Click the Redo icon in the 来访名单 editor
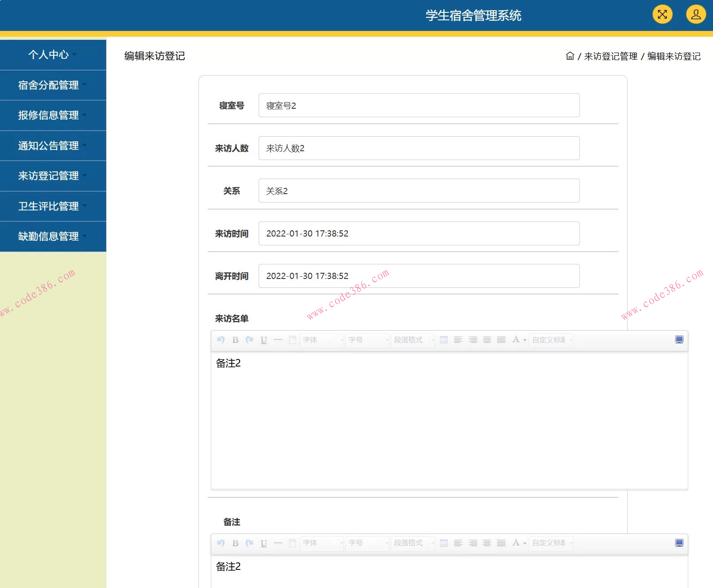 (249, 340)
